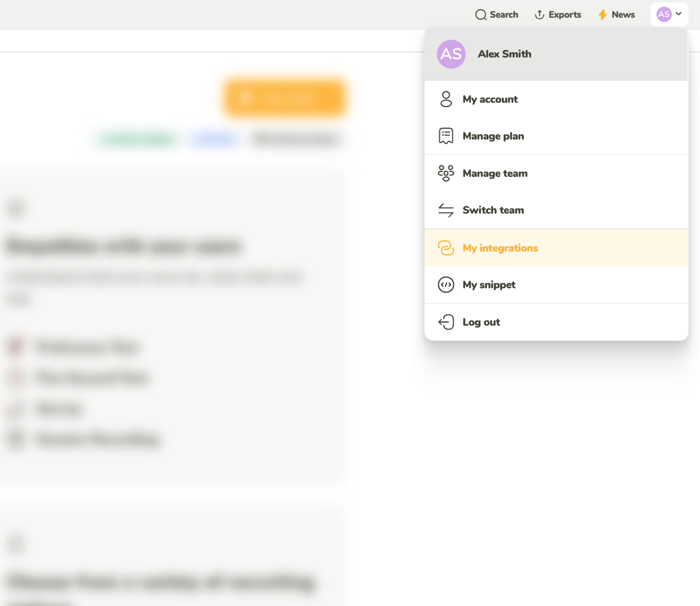Click the Exports upload icon
Image resolution: width=700 pixels, height=606 pixels.
[x=539, y=15]
